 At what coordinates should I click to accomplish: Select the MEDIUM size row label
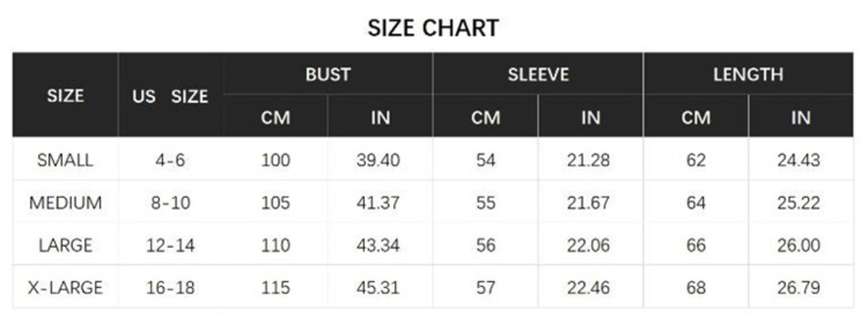point(65,203)
